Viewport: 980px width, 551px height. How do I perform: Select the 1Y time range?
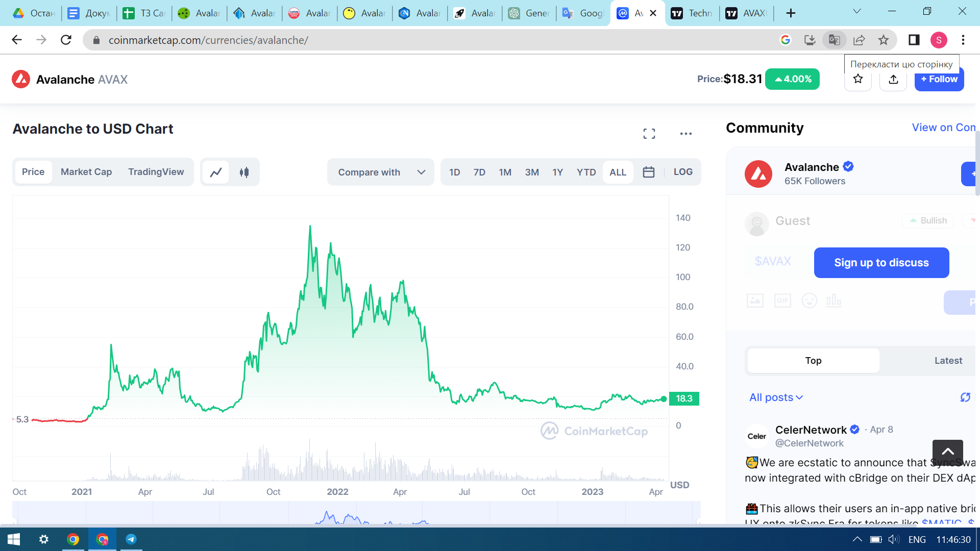tap(558, 172)
